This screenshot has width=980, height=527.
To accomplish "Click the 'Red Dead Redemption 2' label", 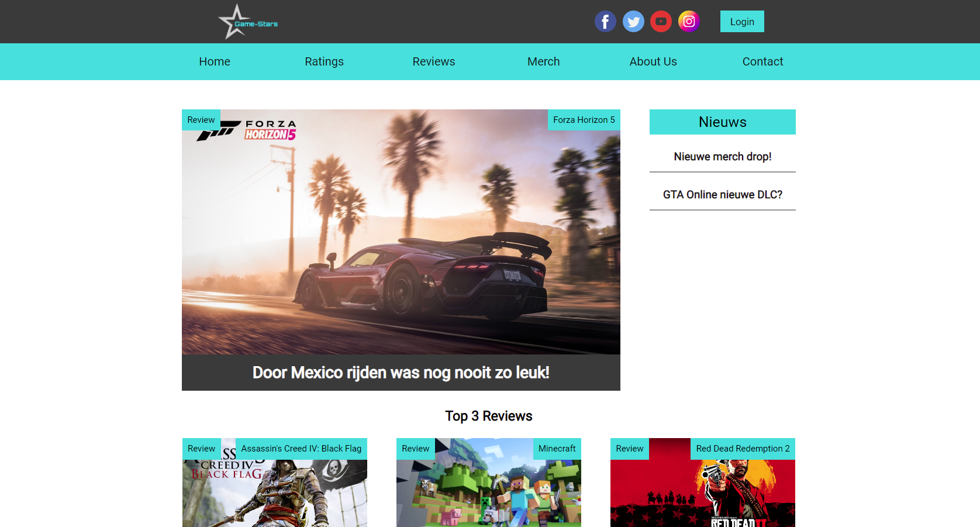I will (743, 449).
